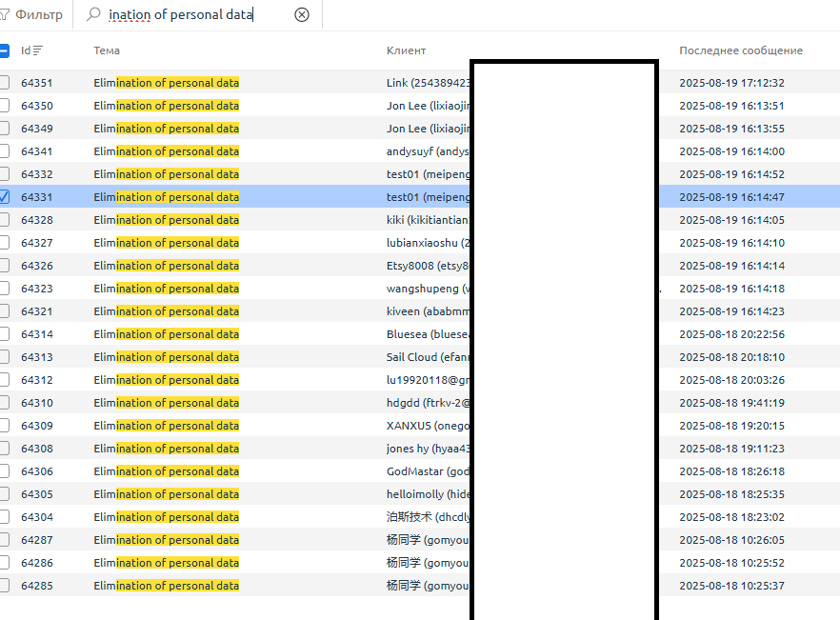Open ticket 64350 subject link
The height and width of the screenshot is (620, 840).
click(x=166, y=106)
